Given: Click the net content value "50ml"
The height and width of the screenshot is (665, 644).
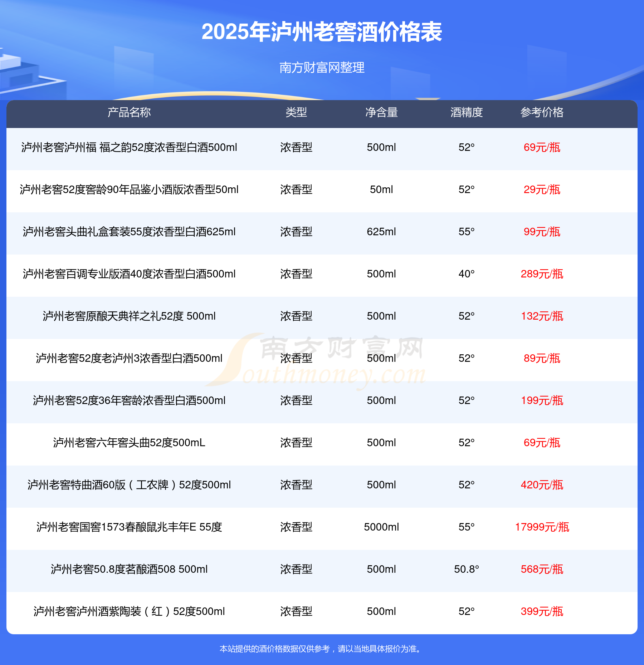Looking at the screenshot, I should point(381,189).
